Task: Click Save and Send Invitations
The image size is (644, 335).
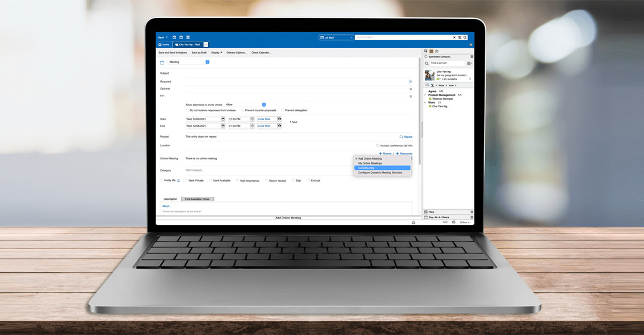Action: [172, 53]
